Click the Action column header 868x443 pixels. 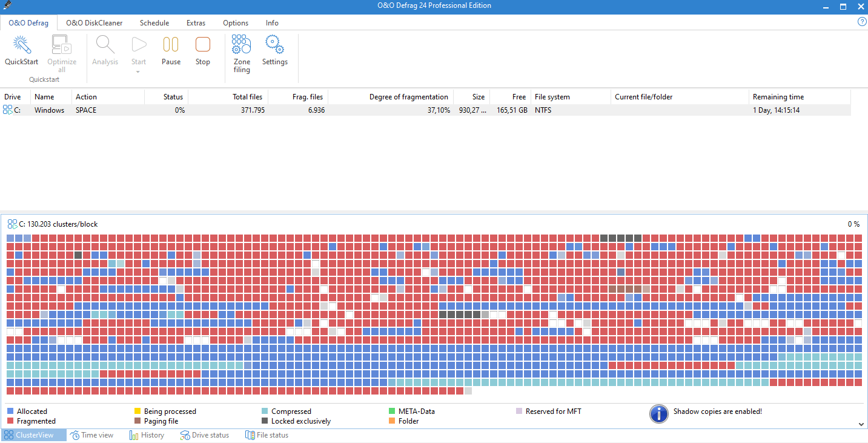pos(108,97)
